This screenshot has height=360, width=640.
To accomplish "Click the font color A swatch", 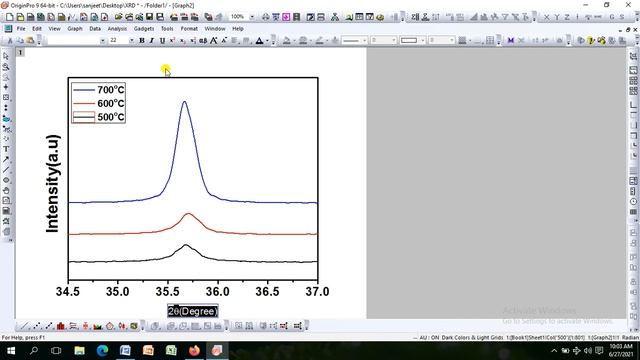I will coord(259,40).
